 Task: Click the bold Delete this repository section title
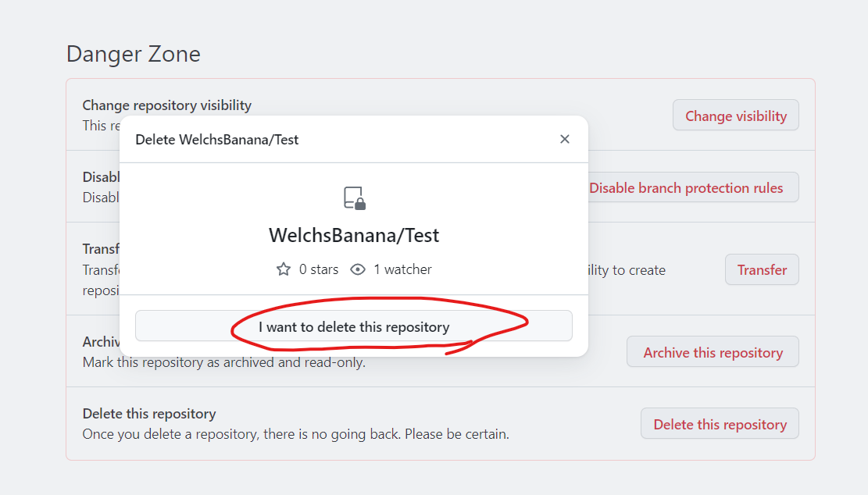[149, 414]
